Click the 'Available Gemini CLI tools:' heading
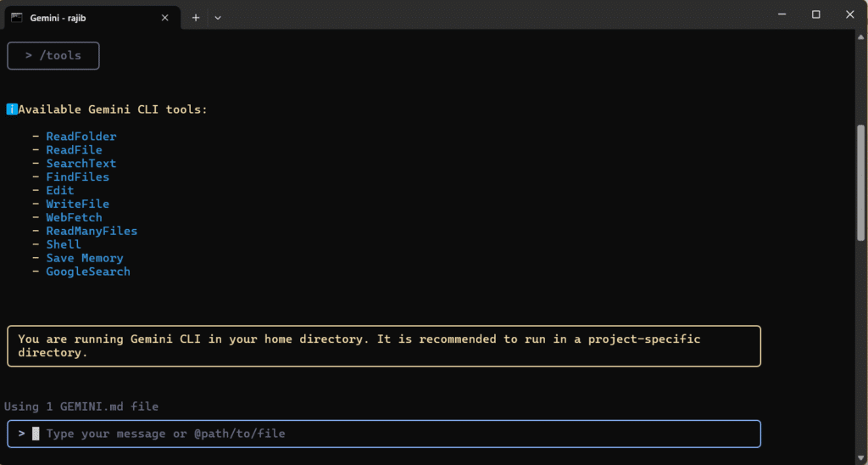 coord(113,109)
